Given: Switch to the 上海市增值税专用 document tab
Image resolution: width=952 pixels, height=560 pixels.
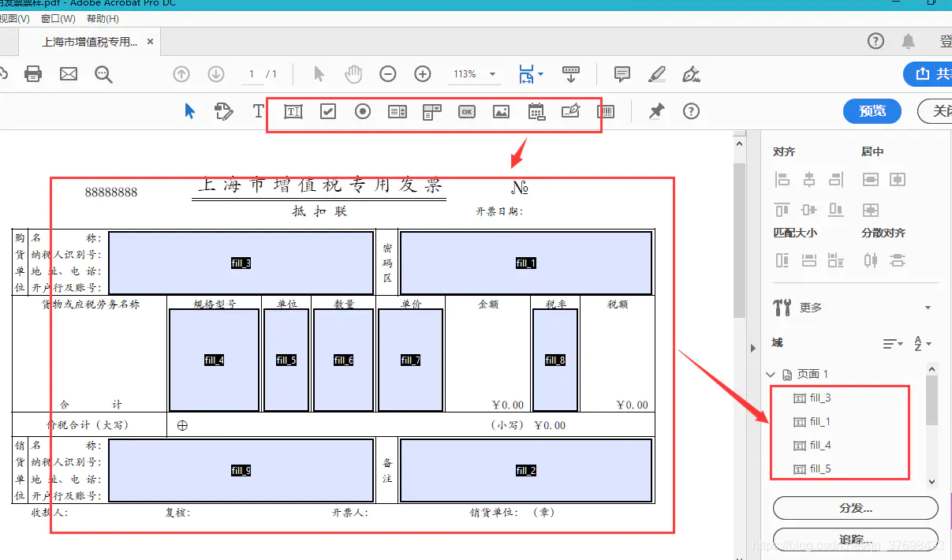Looking at the screenshot, I should point(89,42).
